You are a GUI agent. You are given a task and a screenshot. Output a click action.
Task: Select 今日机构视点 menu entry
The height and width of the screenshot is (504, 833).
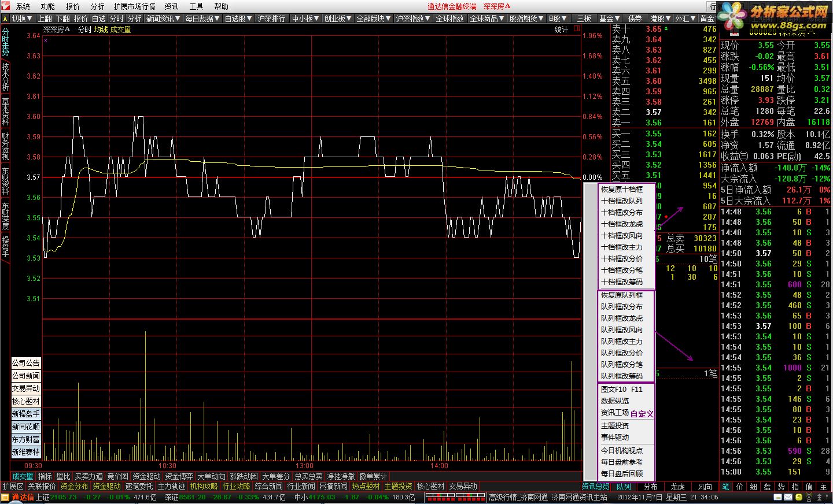coord(622,451)
